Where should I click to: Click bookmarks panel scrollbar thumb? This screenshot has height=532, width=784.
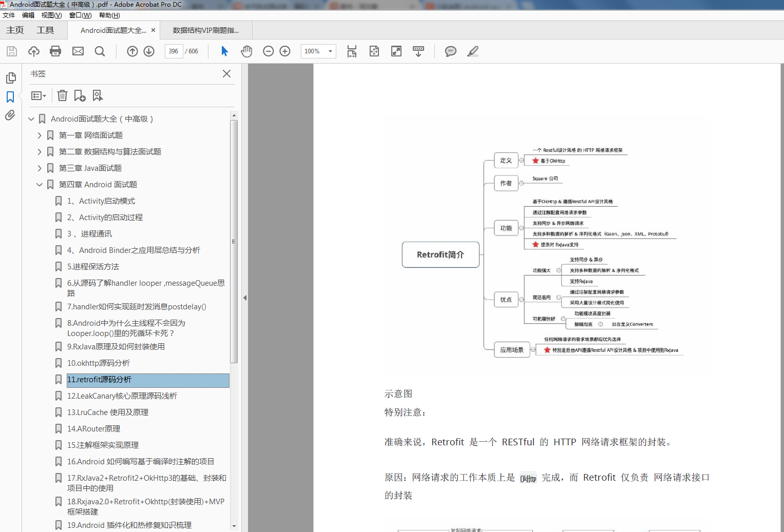click(234, 241)
